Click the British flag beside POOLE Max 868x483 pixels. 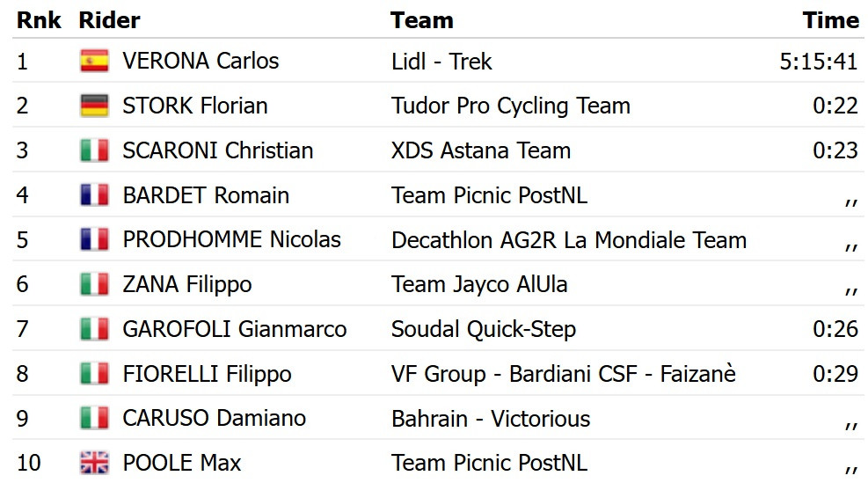[94, 463]
